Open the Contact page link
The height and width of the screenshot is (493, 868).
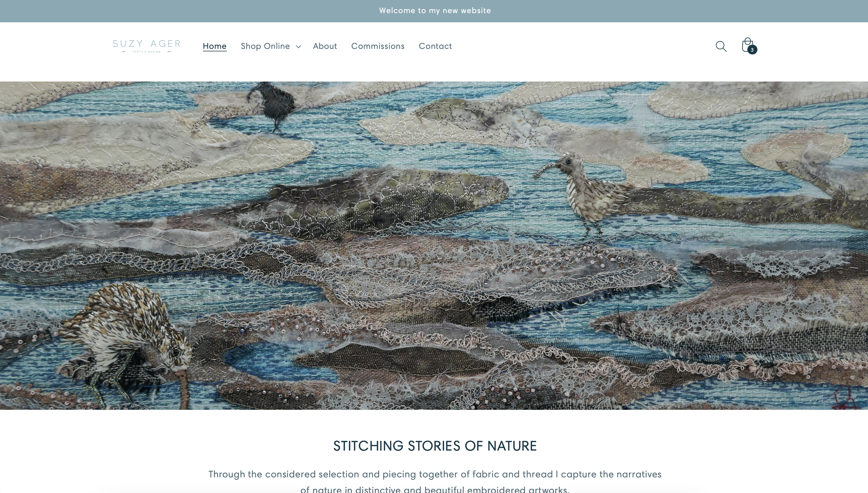435,46
